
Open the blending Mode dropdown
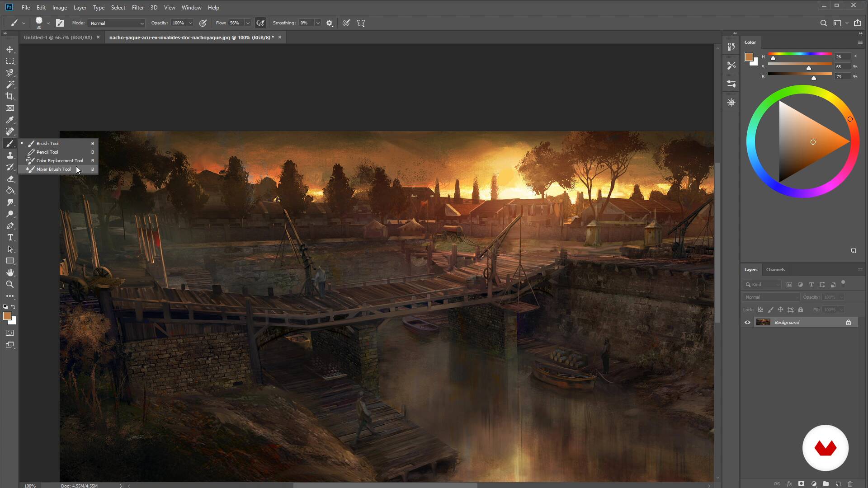(117, 23)
